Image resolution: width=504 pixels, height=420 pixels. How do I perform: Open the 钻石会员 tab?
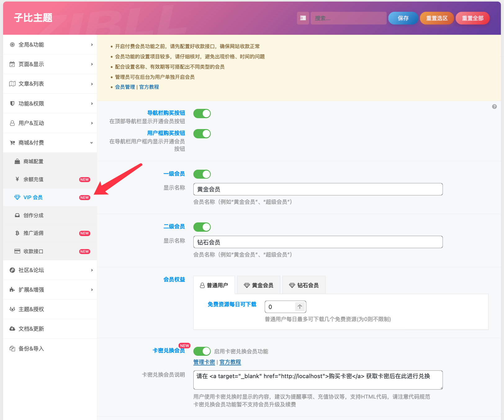click(x=304, y=285)
